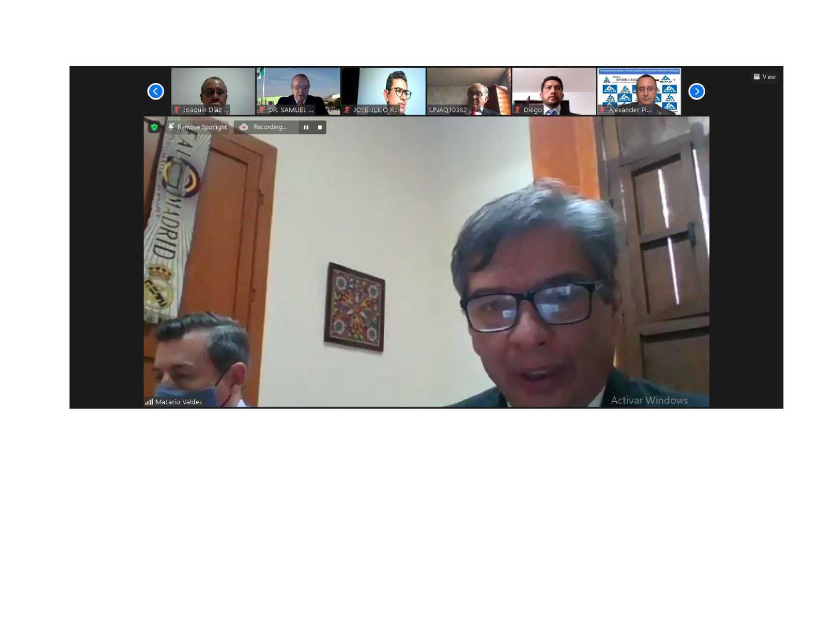Show next participants with right arrow
The image size is (834, 644).
click(x=696, y=91)
